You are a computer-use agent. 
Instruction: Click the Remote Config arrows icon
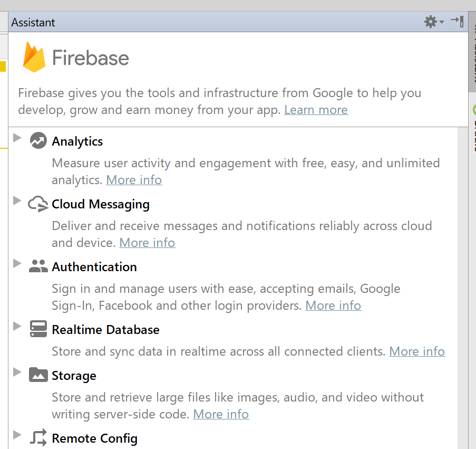point(38,437)
